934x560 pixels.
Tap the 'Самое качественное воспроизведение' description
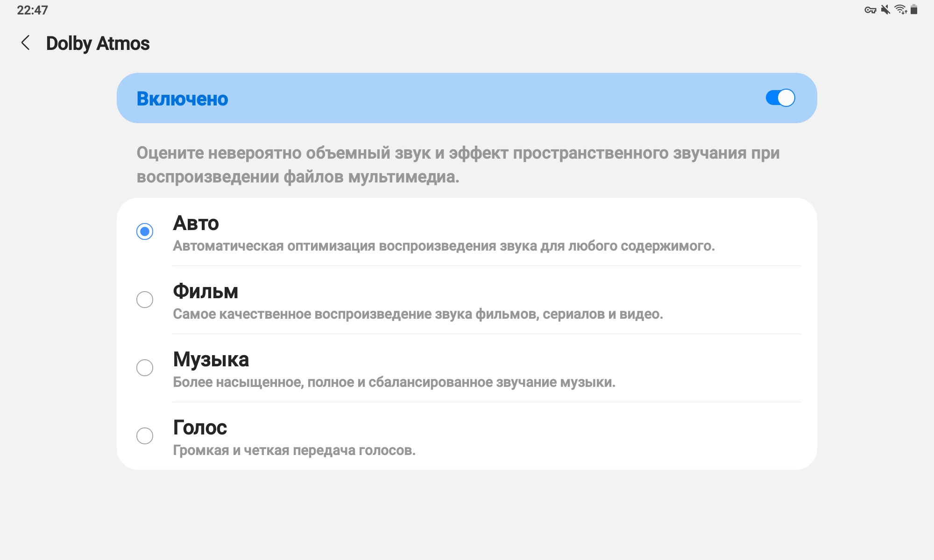[418, 314]
